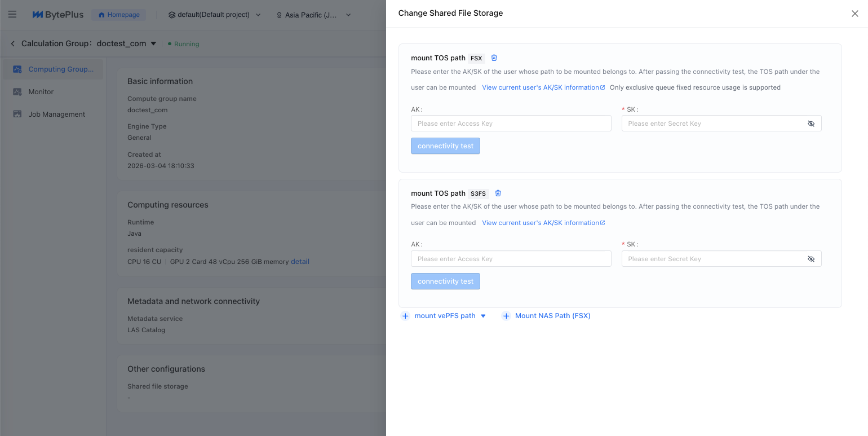Open AK/SK information link in S3FS section
Viewport: 868px width, 436px height.
coord(543,223)
